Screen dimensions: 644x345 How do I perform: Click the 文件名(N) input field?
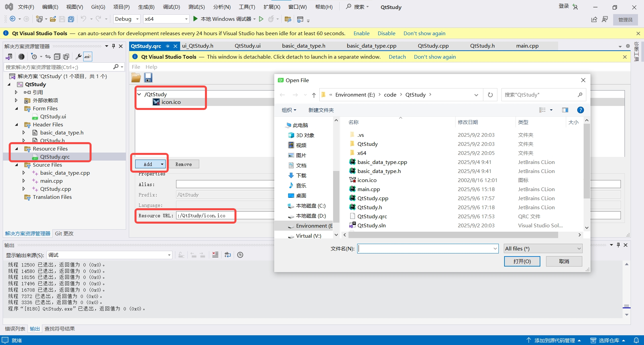428,248
